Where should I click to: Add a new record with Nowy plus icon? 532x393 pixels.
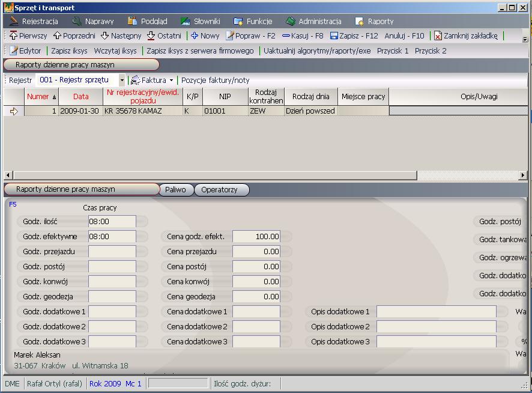coord(195,35)
